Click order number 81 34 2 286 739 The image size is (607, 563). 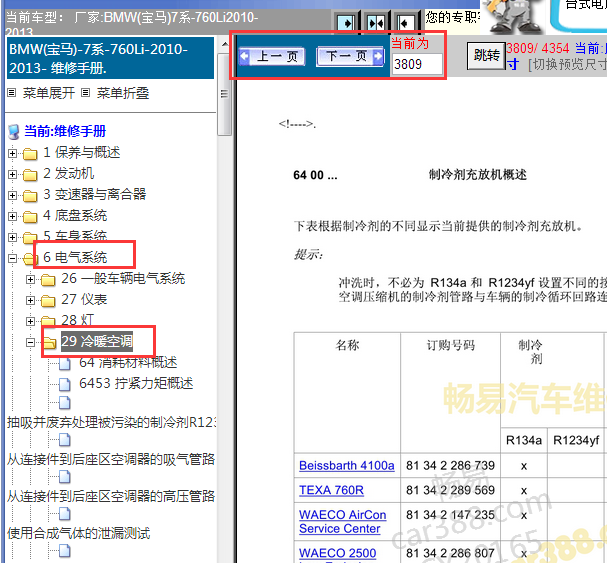(x=450, y=465)
